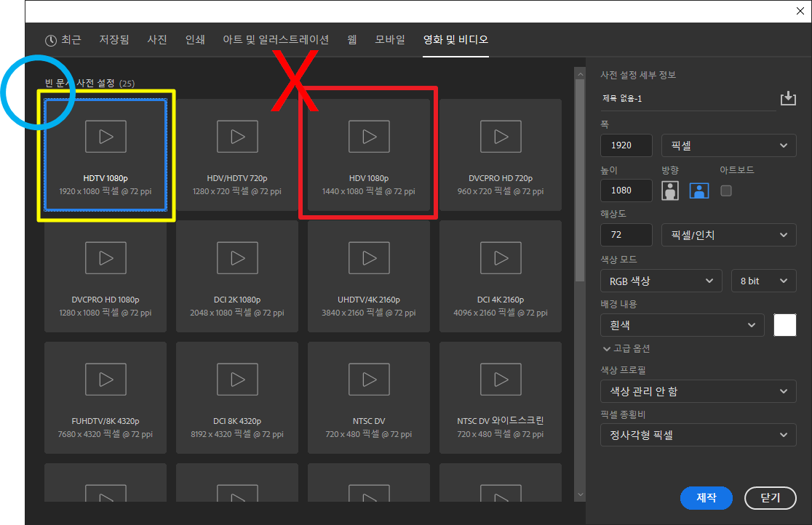Image resolution: width=812 pixels, height=525 pixels.
Task: Switch to the 사진 tab
Action: coord(157,40)
